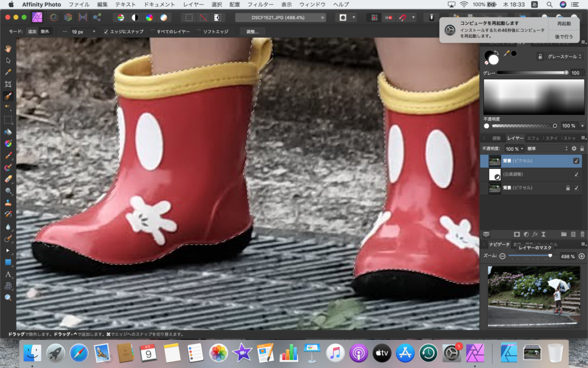
Task: Open the フィルター menu
Action: (260, 5)
